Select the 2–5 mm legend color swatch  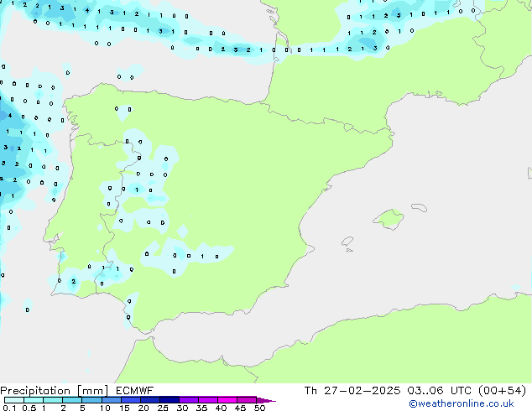[x=72, y=400]
